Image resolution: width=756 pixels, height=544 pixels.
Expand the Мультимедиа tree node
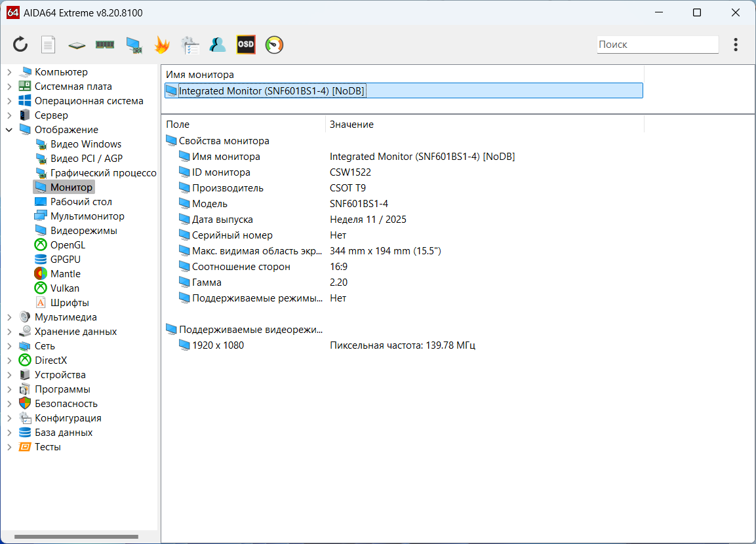9,317
